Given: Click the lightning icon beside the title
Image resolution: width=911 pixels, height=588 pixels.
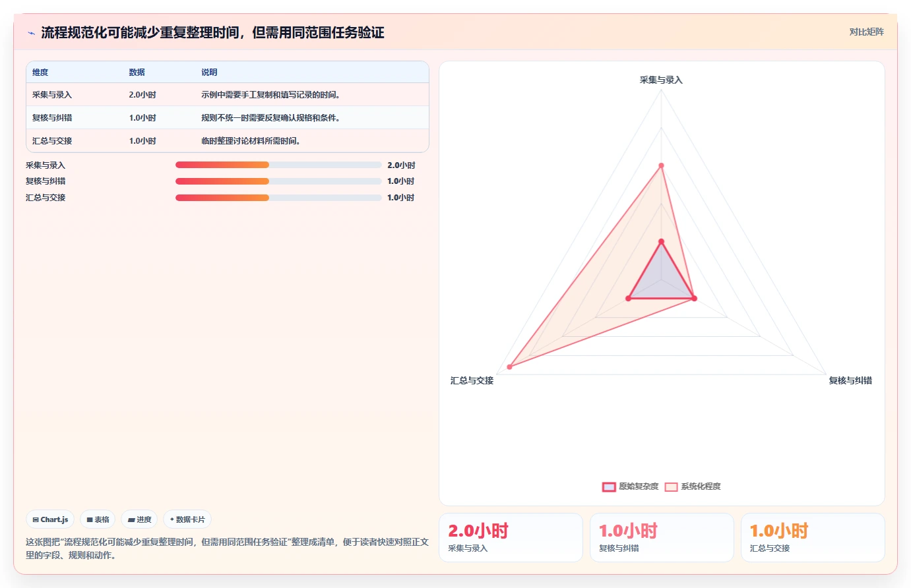Looking at the screenshot, I should coord(31,33).
